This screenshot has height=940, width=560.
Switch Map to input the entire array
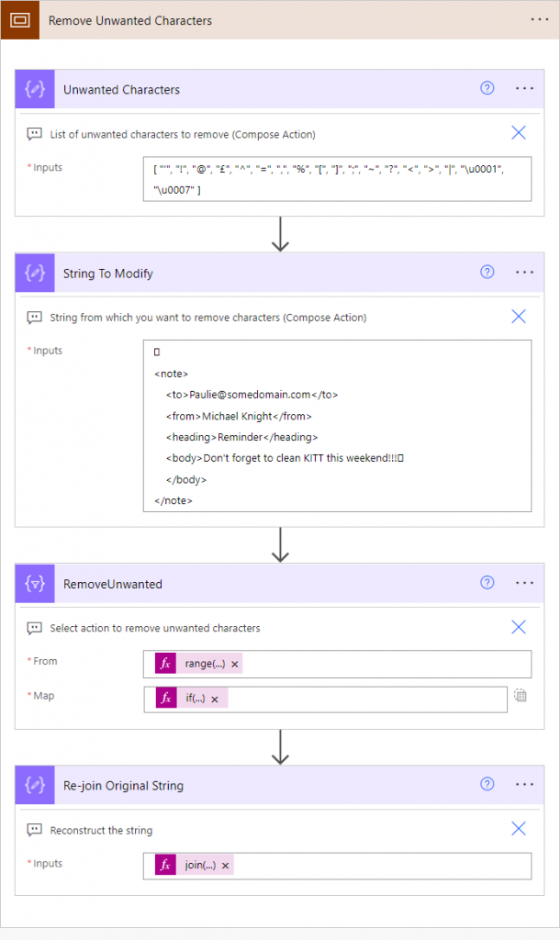[x=521, y=698]
